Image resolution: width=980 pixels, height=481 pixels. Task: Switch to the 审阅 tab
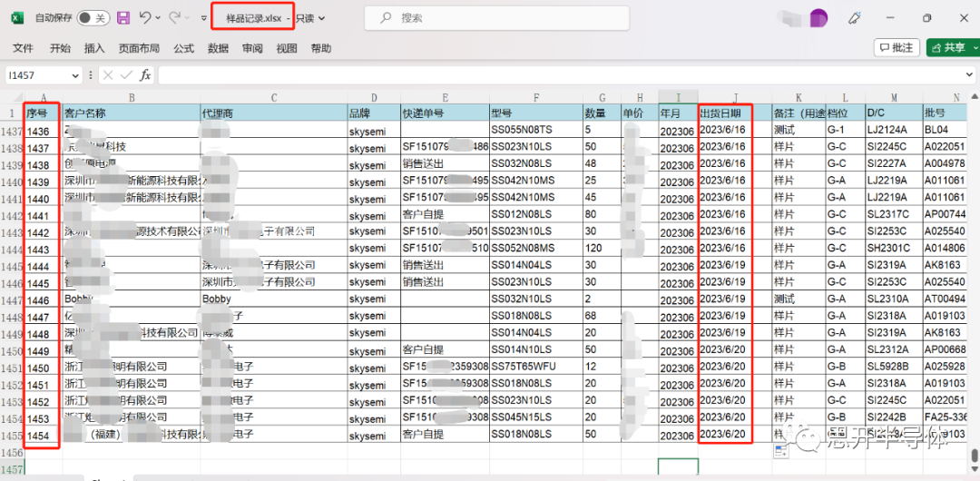coord(252,48)
